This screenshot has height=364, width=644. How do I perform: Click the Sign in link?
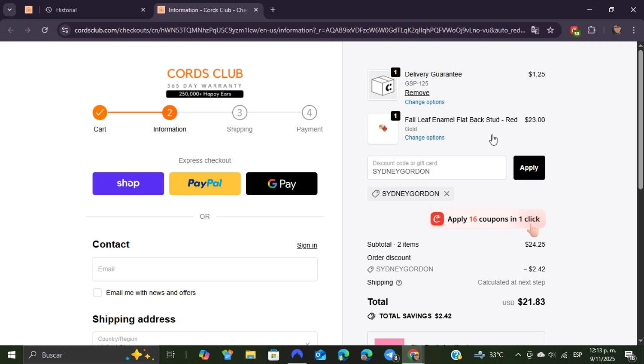click(307, 245)
